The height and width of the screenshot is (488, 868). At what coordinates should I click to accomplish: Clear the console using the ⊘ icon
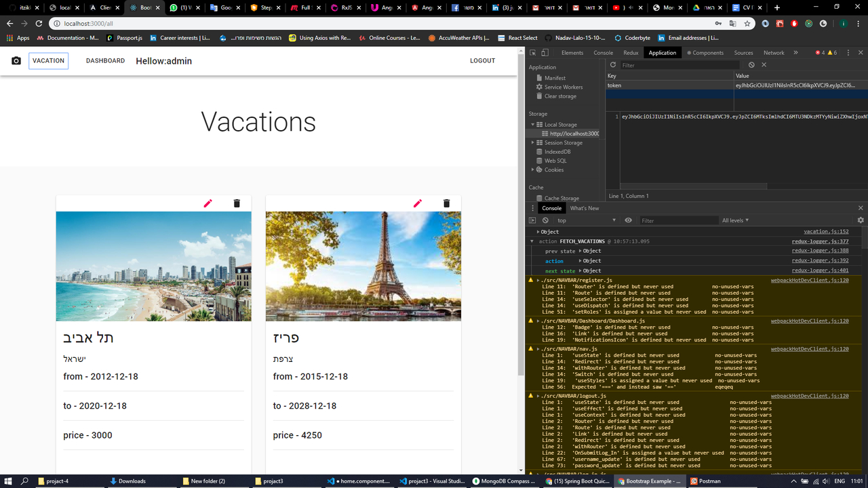[x=545, y=220]
